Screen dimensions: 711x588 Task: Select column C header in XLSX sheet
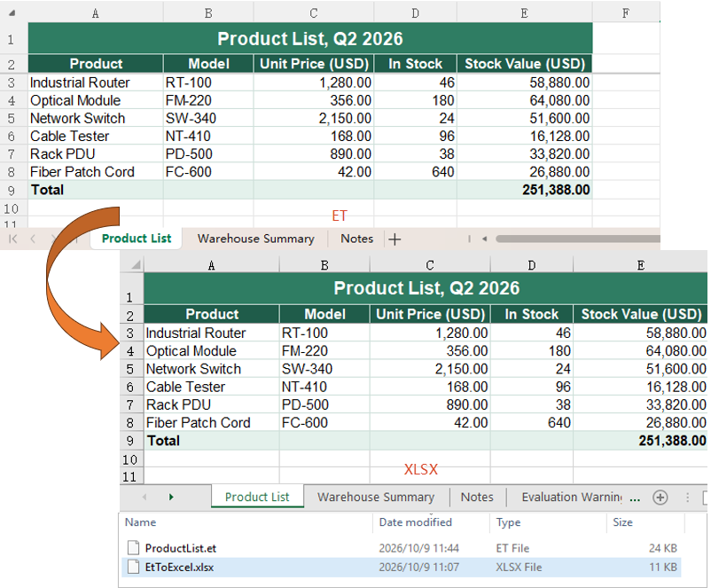point(430,265)
